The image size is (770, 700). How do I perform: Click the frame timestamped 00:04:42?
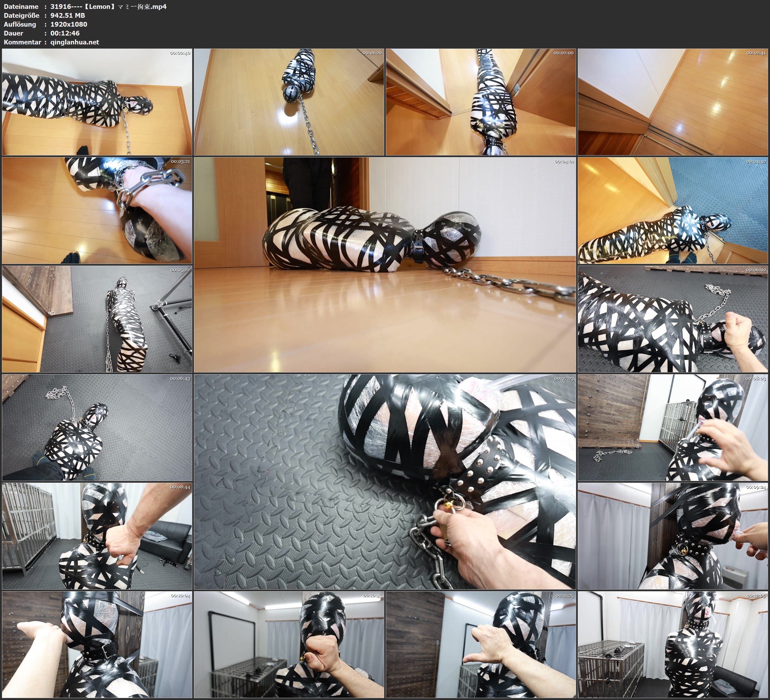pos(673,210)
